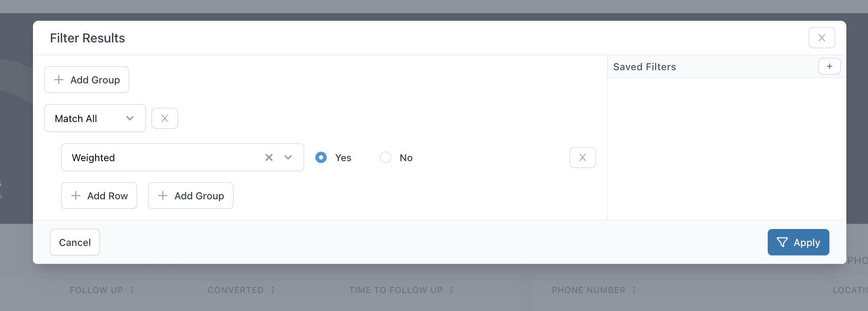Select the No radio option

[386, 157]
